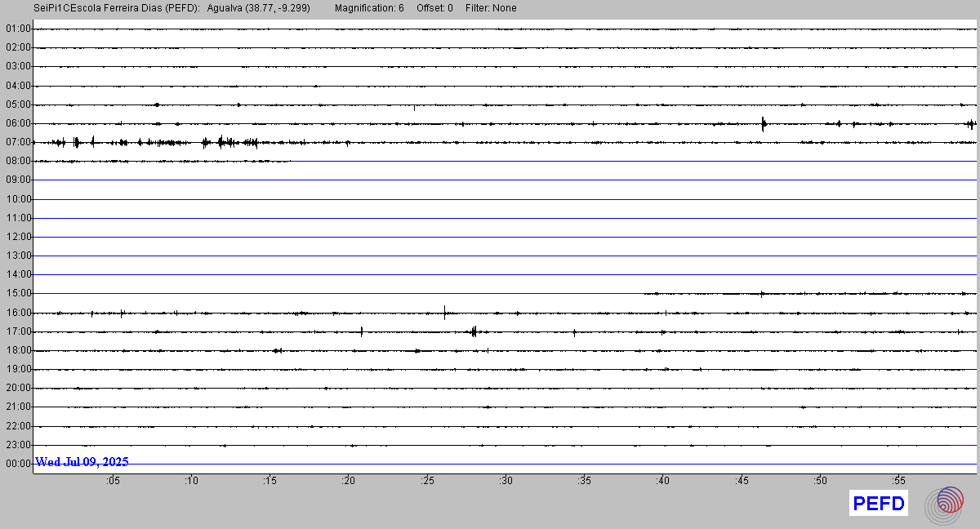Click the 21:00 hour label
Image resolution: width=980 pixels, height=529 pixels.
[x=18, y=407]
